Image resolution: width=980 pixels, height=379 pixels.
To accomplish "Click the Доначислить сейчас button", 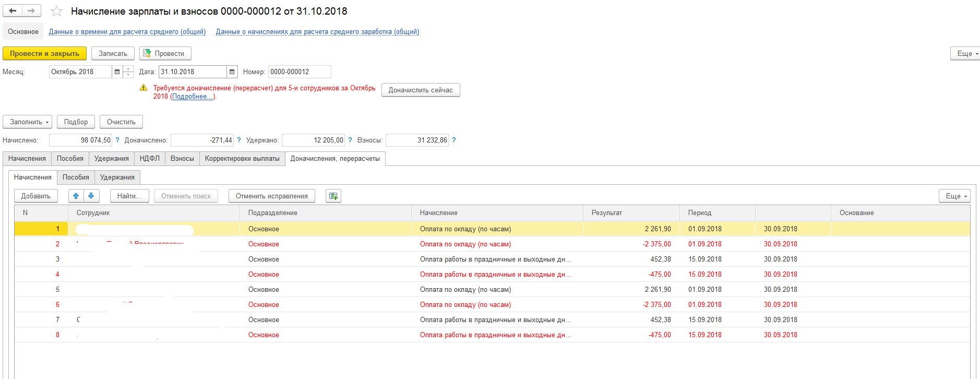I will pyautogui.click(x=421, y=90).
